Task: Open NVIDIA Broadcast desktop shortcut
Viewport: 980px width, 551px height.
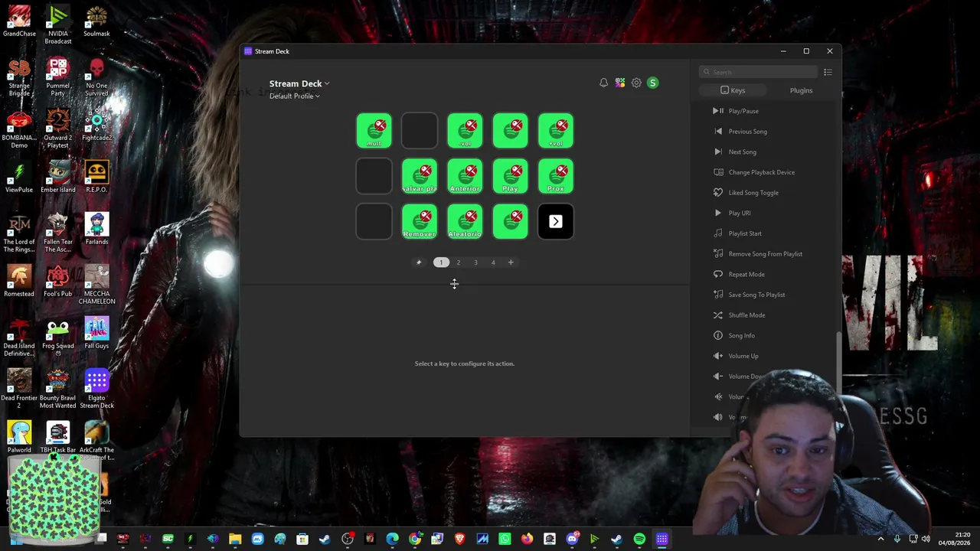Action: pos(58,24)
